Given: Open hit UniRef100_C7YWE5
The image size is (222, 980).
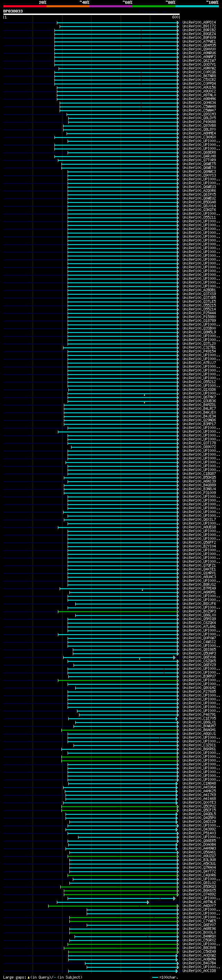Looking at the screenshot, I should [199, 921].
